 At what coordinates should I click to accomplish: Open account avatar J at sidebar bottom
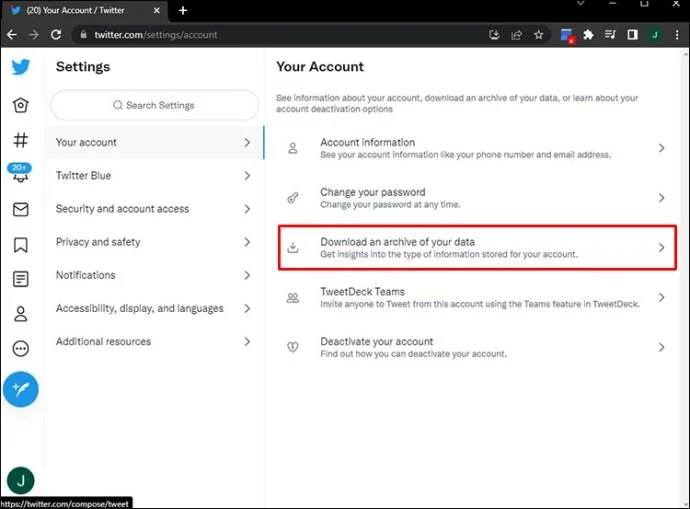point(21,480)
